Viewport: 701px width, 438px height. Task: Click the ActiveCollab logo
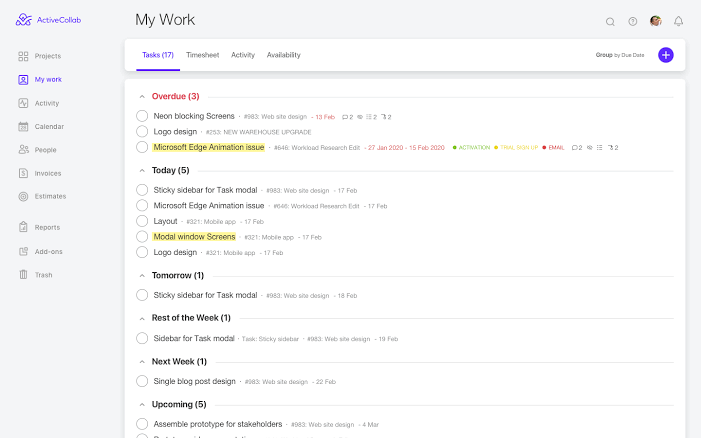tap(48, 20)
